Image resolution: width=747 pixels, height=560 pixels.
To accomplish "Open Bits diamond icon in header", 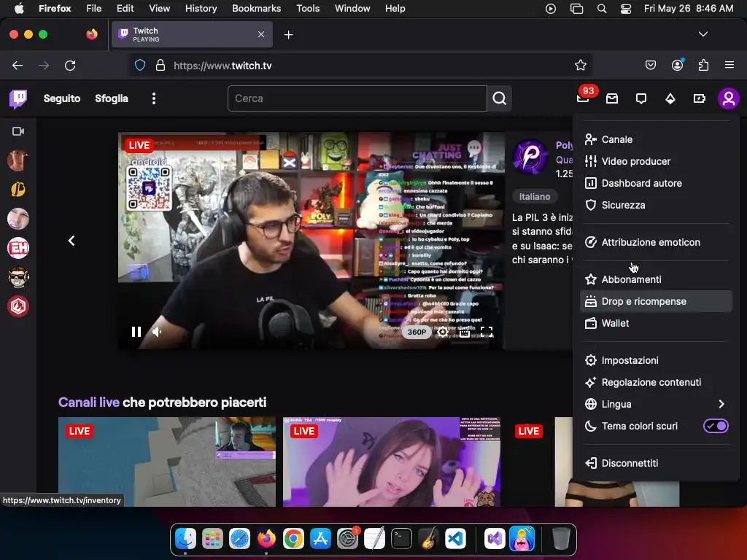I will point(670,98).
